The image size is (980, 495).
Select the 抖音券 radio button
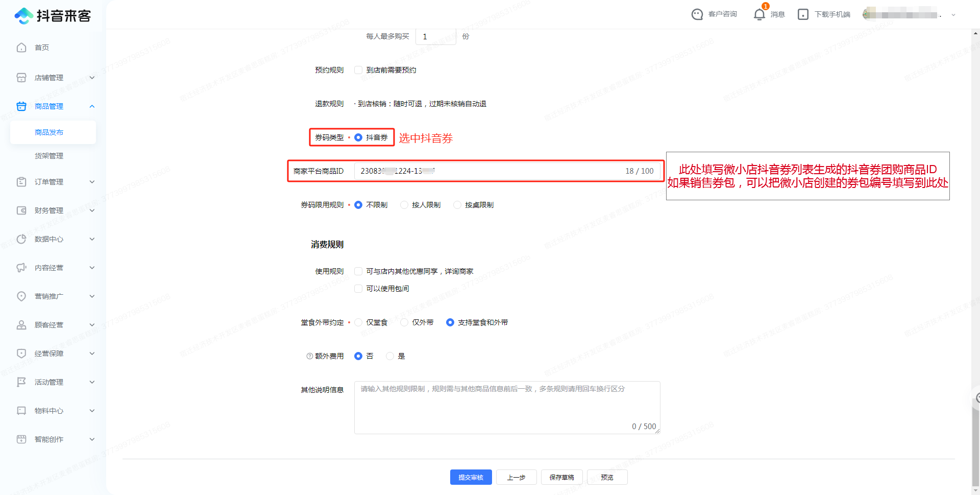pyautogui.click(x=358, y=137)
